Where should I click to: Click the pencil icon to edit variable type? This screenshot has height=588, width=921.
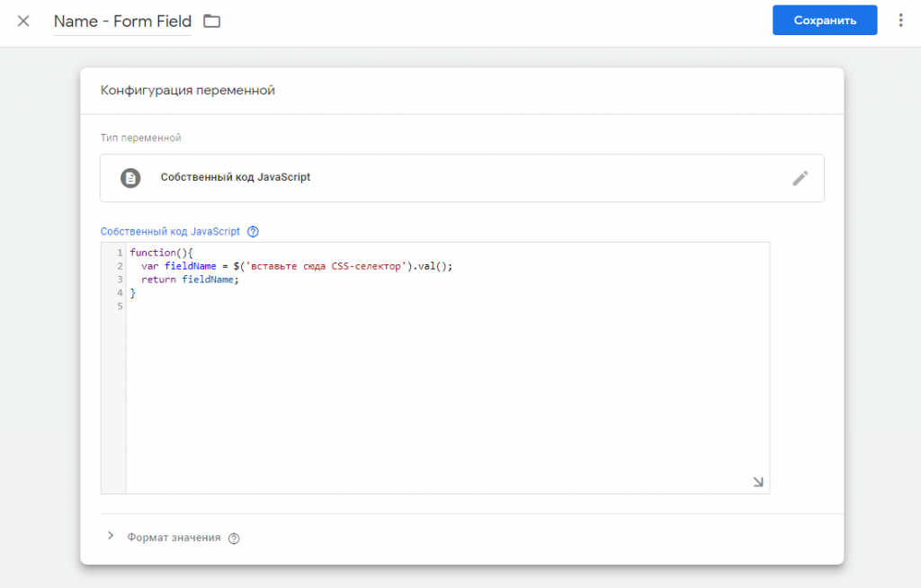(x=800, y=178)
